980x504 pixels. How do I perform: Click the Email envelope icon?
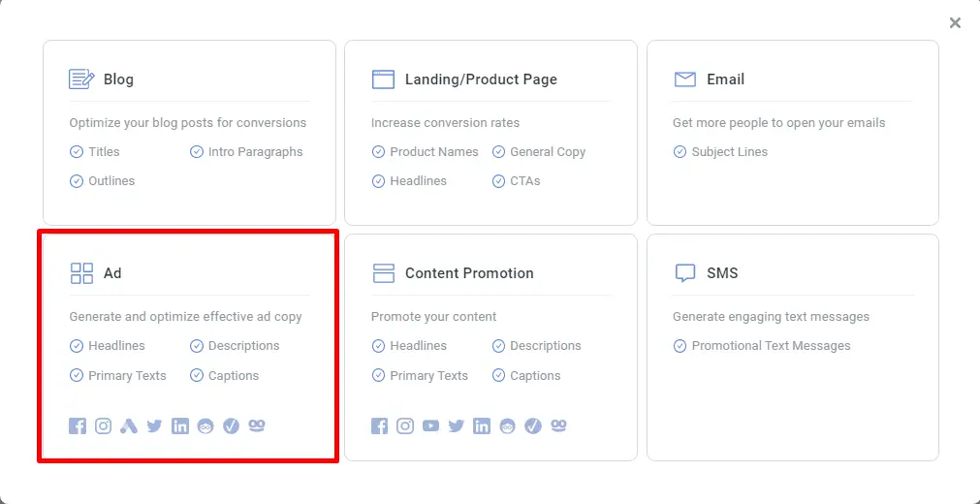tap(685, 79)
